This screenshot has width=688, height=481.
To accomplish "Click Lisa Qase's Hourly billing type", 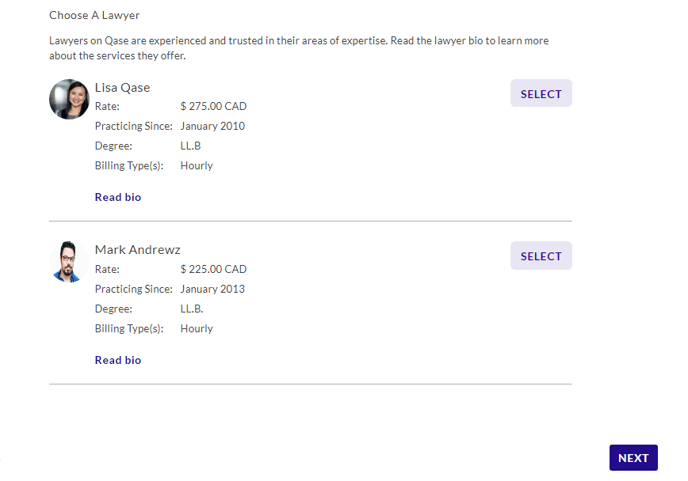I will tap(196, 166).
